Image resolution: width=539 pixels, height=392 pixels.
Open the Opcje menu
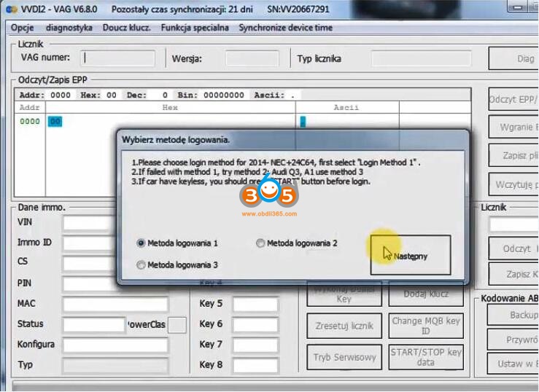pyautogui.click(x=23, y=28)
